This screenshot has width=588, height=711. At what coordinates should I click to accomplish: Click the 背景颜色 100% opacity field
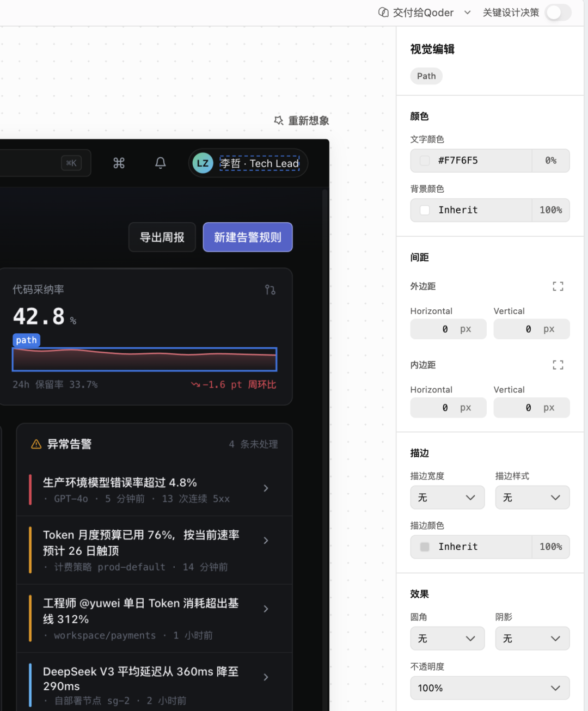pyautogui.click(x=551, y=210)
